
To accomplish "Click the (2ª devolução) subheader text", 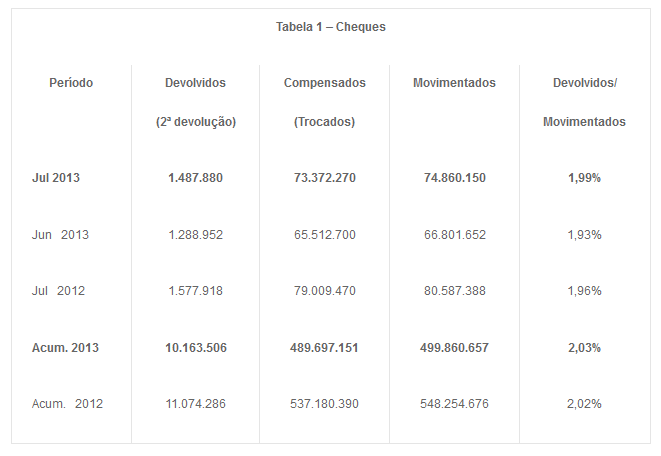I will [x=196, y=122].
